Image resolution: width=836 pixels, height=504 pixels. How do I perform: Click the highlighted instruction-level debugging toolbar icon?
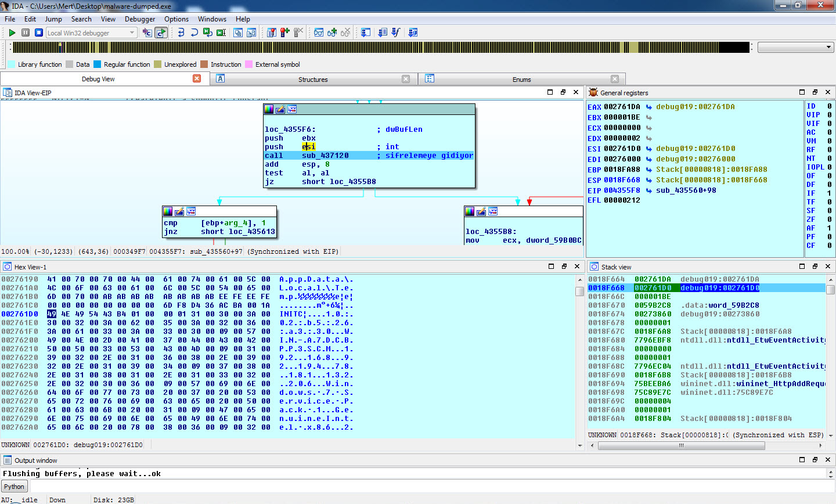(161, 33)
